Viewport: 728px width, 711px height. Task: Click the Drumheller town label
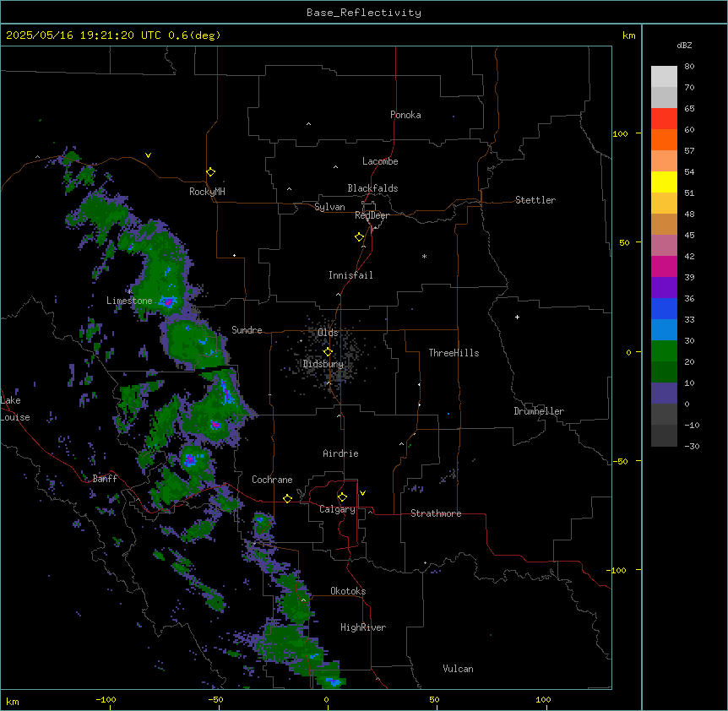tap(539, 411)
